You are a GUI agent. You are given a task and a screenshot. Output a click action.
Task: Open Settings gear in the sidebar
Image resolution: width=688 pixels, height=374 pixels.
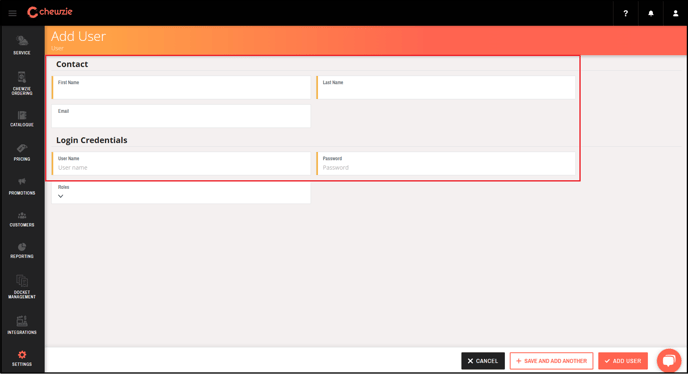(22, 358)
